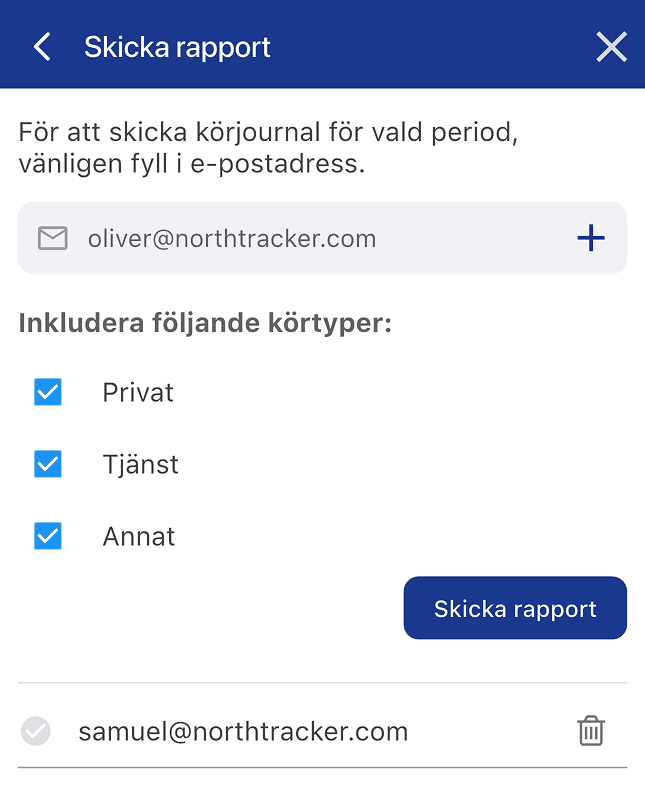Toggle the Tjänst checkbox
Image resolution: width=645 pixels, height=787 pixels.
(x=48, y=464)
